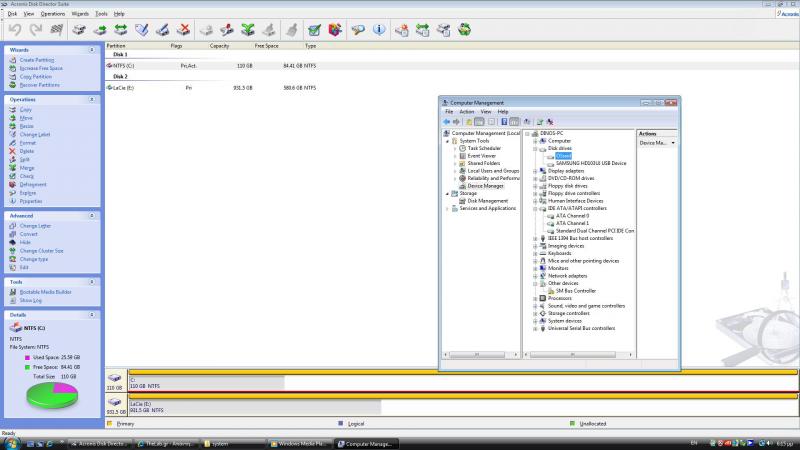Click the blue info circle toolbar icon
Image resolution: width=800 pixels, height=450 pixels.
[x=379, y=30]
